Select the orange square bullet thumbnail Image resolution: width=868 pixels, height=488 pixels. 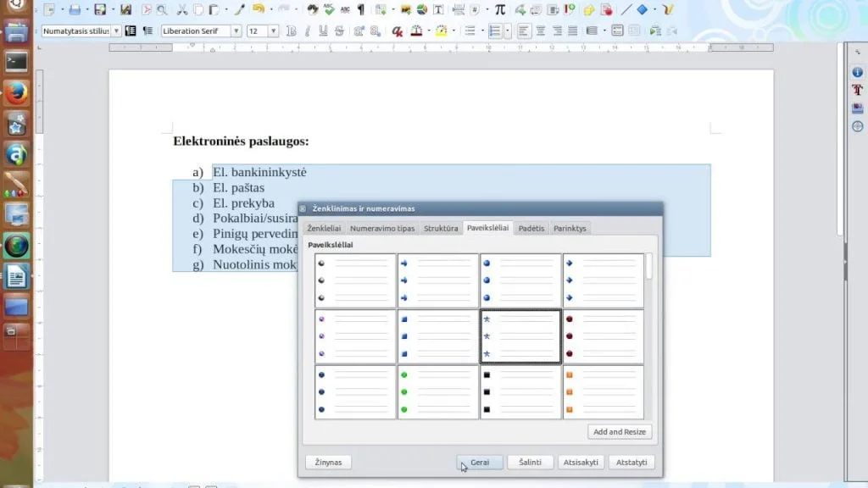tap(604, 391)
